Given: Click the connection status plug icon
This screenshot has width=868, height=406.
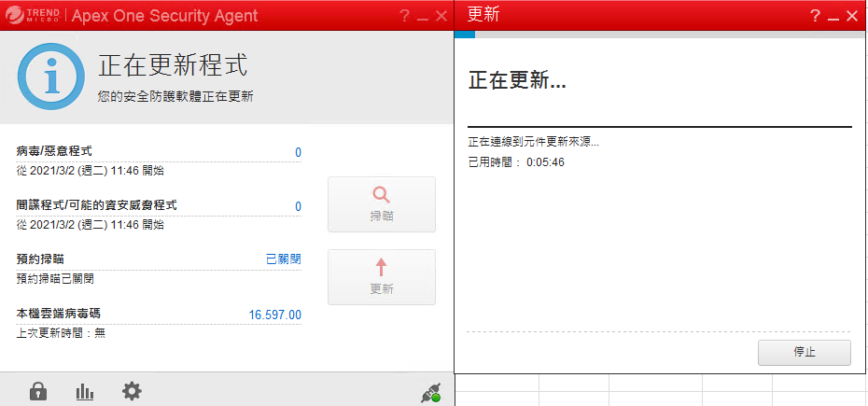Looking at the screenshot, I should [x=430, y=393].
